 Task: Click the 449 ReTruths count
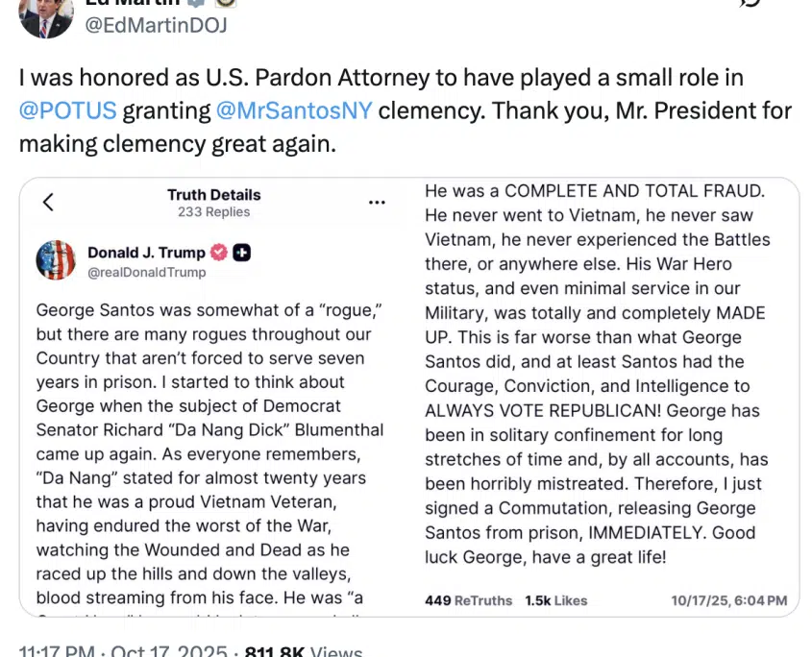pyautogui.click(x=468, y=600)
